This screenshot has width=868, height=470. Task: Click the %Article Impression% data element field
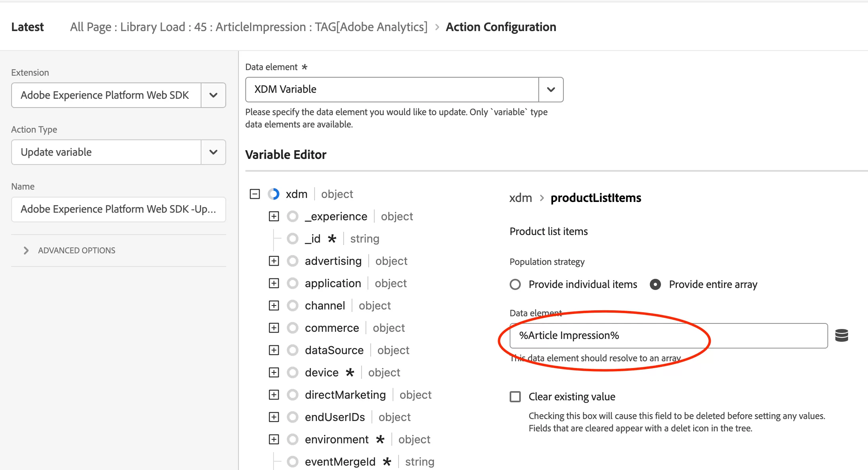coord(669,336)
